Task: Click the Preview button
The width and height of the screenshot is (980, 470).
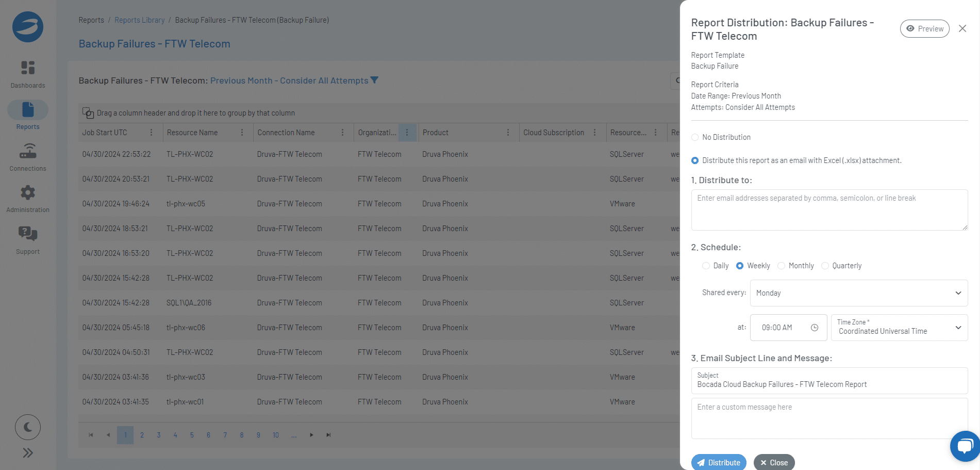Action: pos(925,29)
